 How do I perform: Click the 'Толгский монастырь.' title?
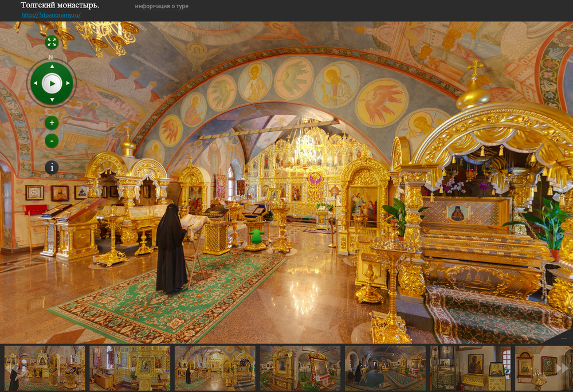60,5
